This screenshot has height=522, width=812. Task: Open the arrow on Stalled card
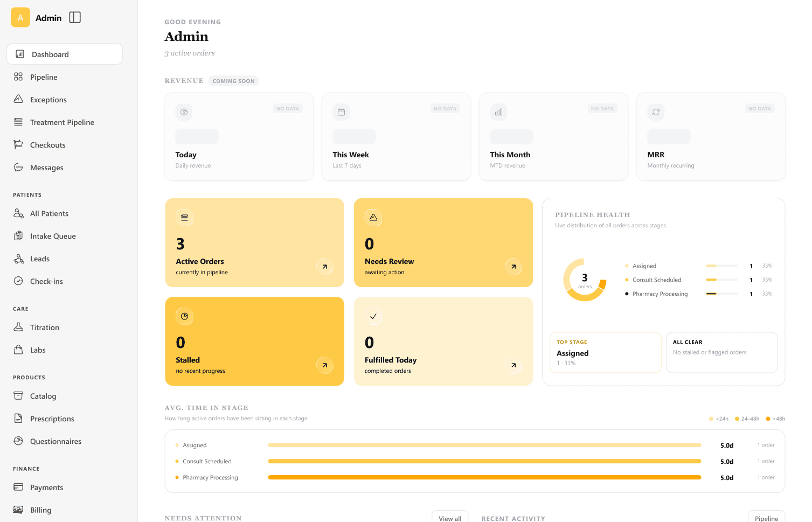[x=324, y=365]
